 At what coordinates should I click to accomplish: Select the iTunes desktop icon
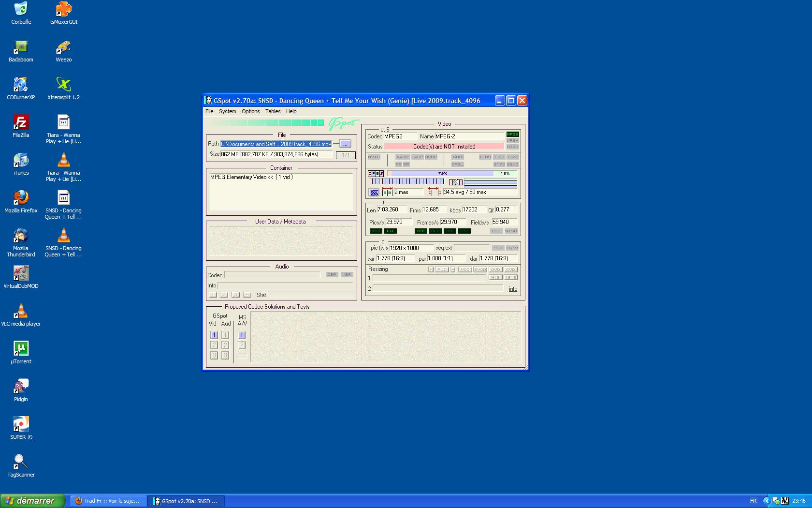[21, 160]
